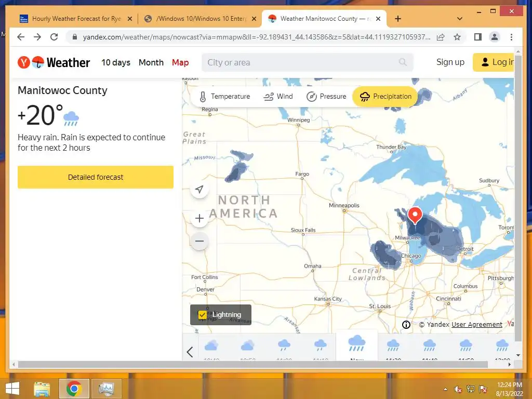
Task: Select the Map menu item
Action: click(x=180, y=62)
